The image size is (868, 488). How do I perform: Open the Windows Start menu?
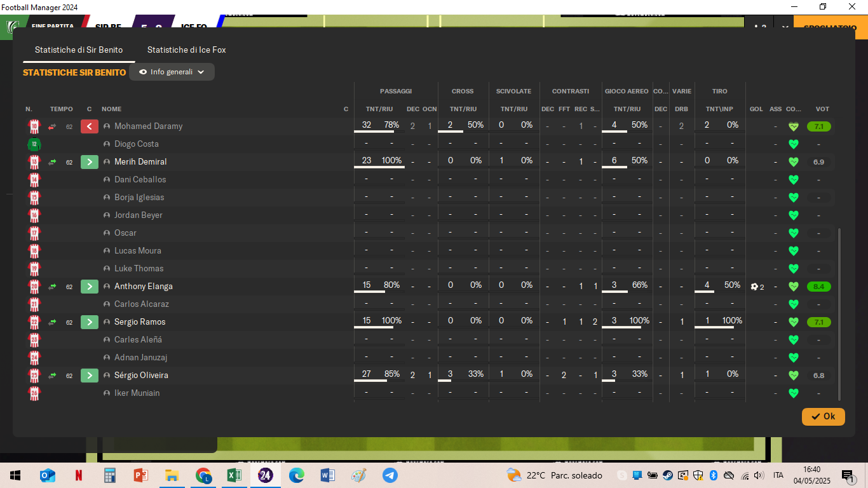pyautogui.click(x=15, y=475)
